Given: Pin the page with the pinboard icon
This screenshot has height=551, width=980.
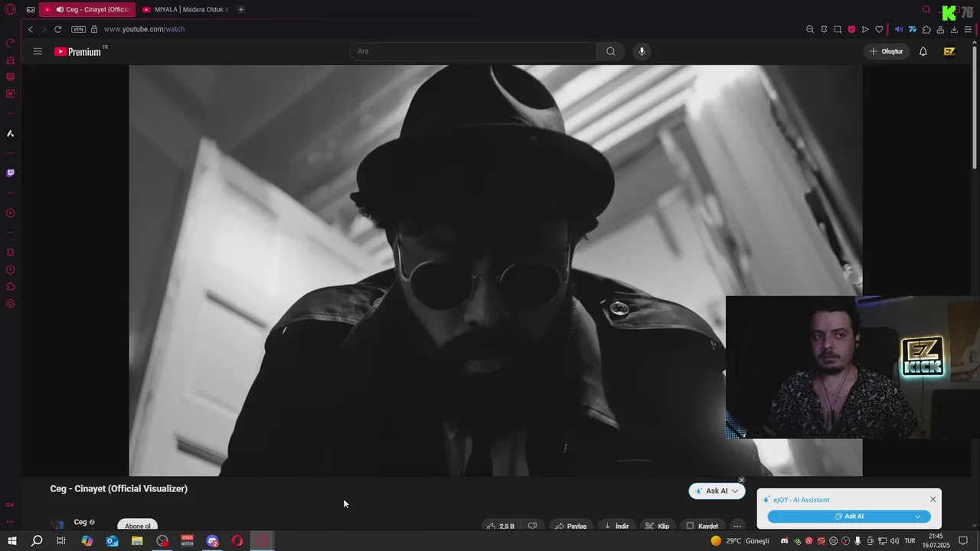Looking at the screenshot, I should tap(824, 30).
